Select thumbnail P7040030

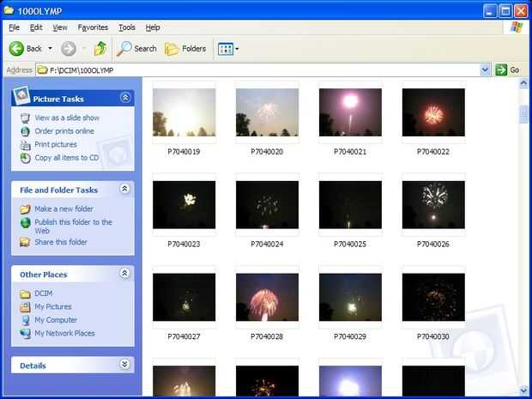tap(433, 297)
